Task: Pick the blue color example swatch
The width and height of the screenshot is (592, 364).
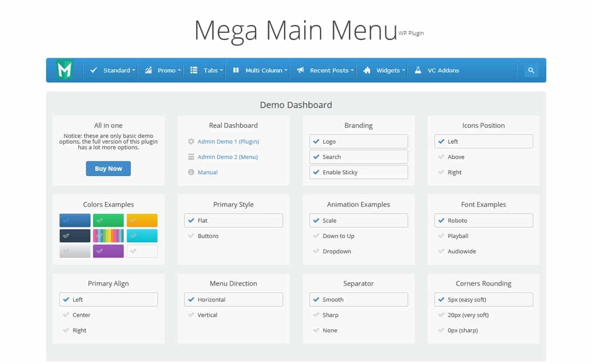Action: [75, 220]
